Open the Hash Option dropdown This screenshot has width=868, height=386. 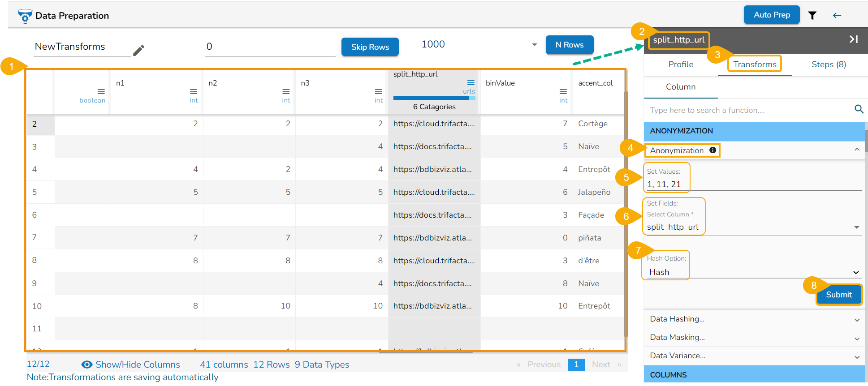tap(855, 272)
